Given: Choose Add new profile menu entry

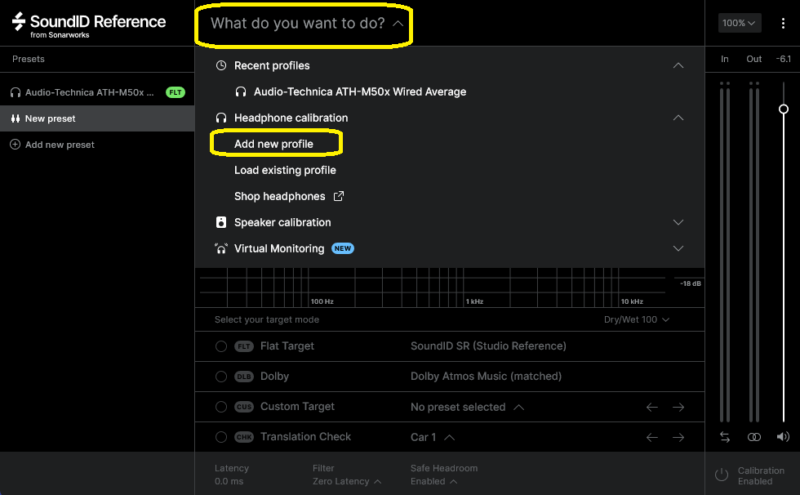Looking at the screenshot, I should point(273,144).
